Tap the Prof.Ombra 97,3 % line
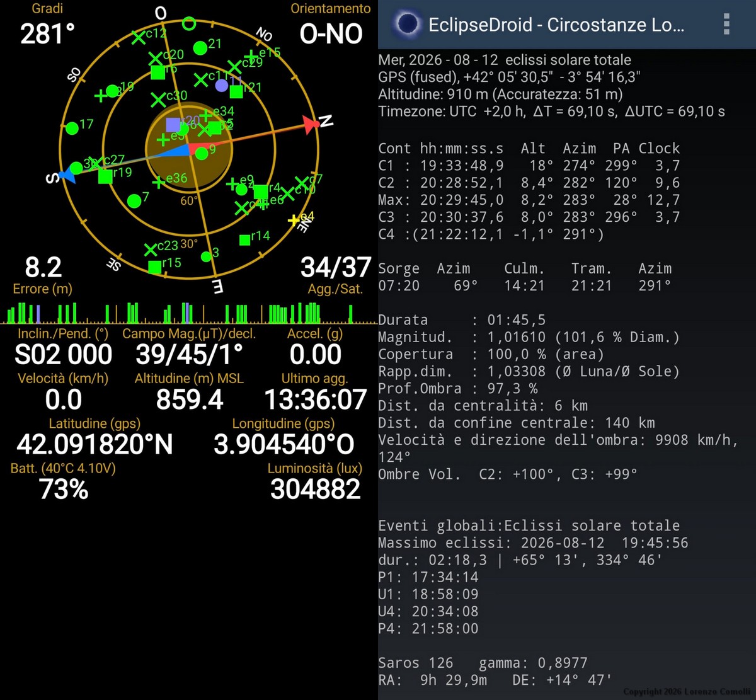 click(458, 389)
